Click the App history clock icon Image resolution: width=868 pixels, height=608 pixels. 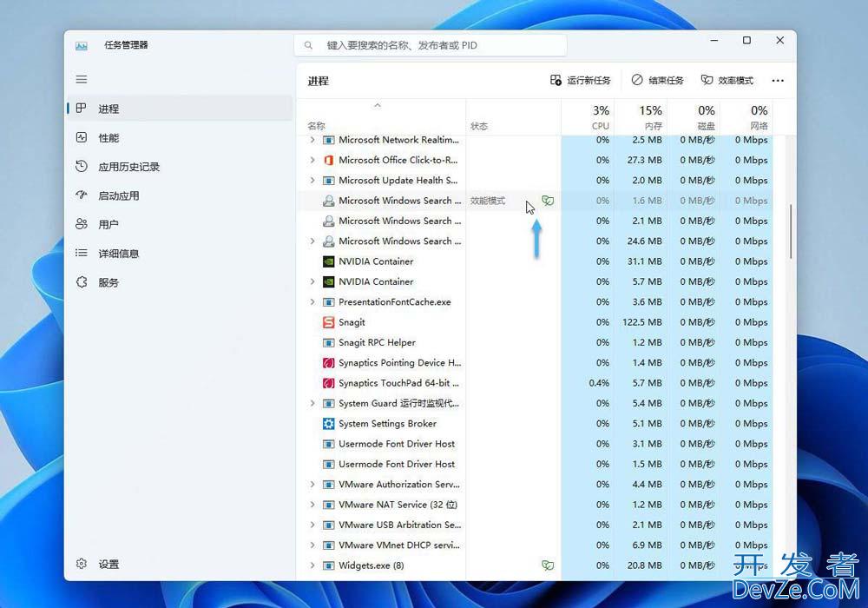[x=82, y=166]
